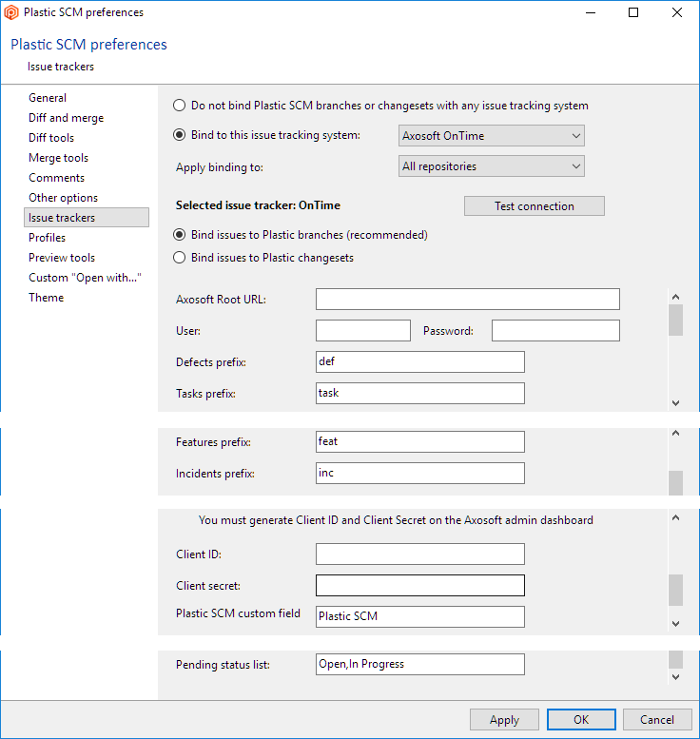This screenshot has width=700, height=739.
Task: Click scroll-down arrow beside Plastic SCM custom field
Action: point(675,624)
